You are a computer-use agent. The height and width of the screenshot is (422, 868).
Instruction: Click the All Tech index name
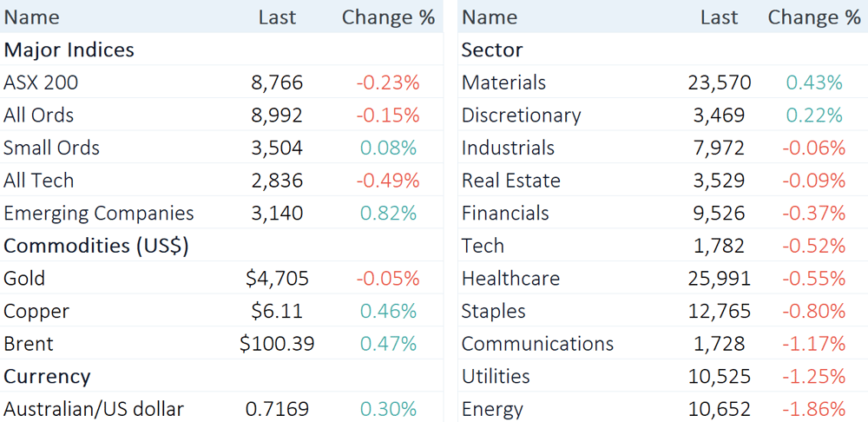point(39,181)
